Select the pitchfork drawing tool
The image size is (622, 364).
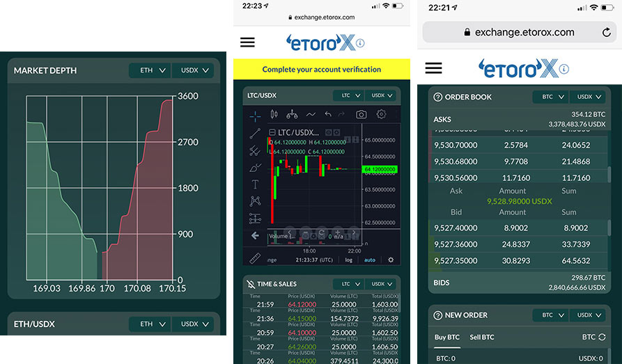tap(255, 150)
